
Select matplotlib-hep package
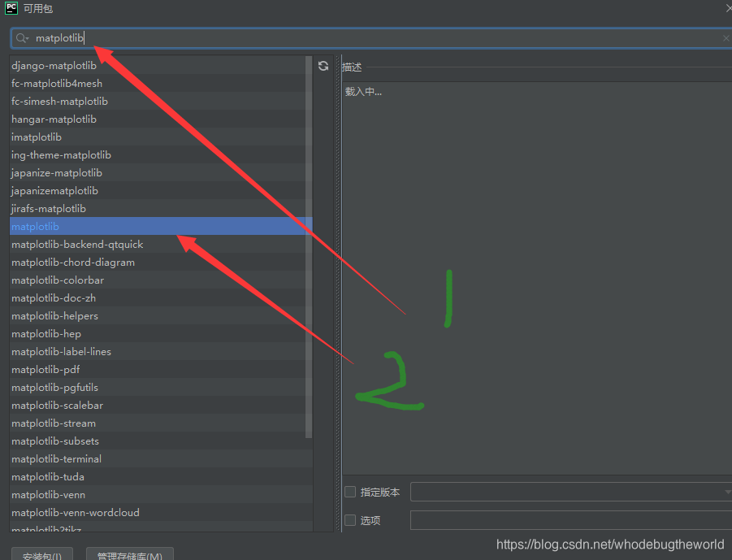(x=161, y=333)
